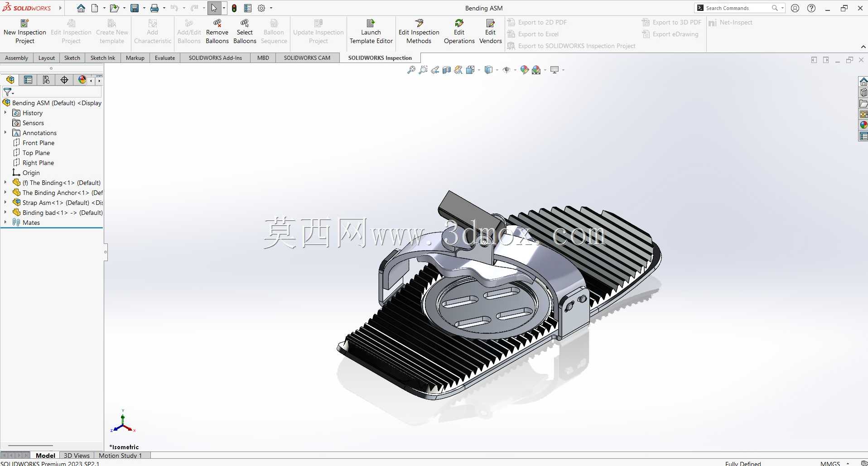
Task: Open the Hide/Show Items dropdown arrow
Action: pyautogui.click(x=515, y=70)
